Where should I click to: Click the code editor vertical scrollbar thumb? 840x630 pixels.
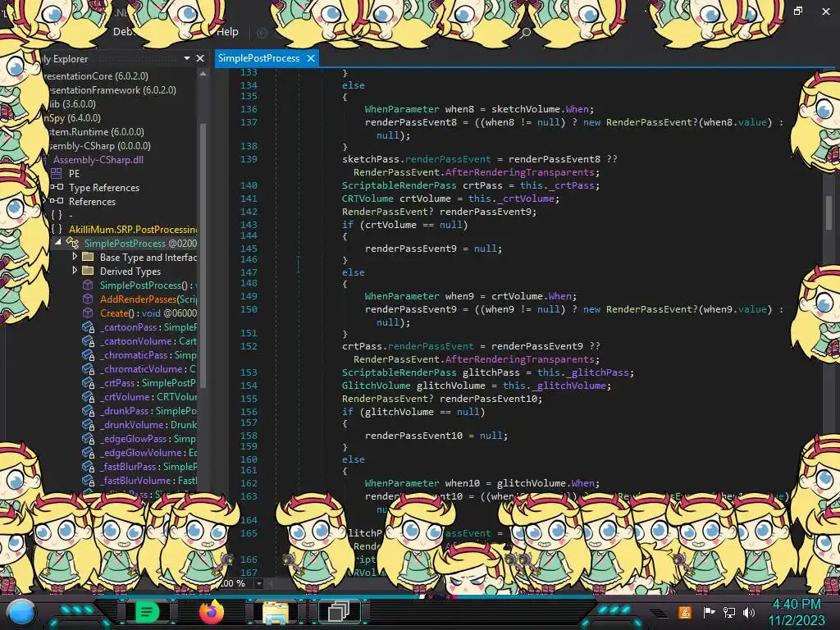(829, 212)
